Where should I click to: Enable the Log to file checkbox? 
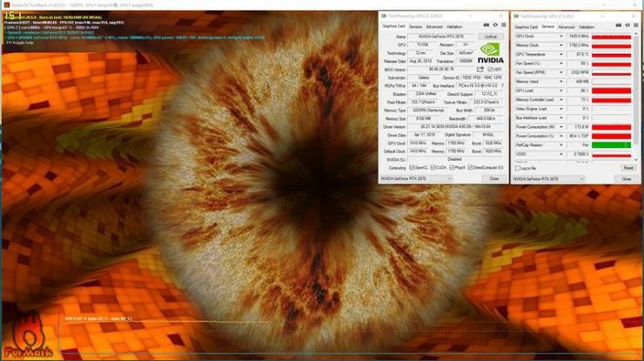click(518, 168)
